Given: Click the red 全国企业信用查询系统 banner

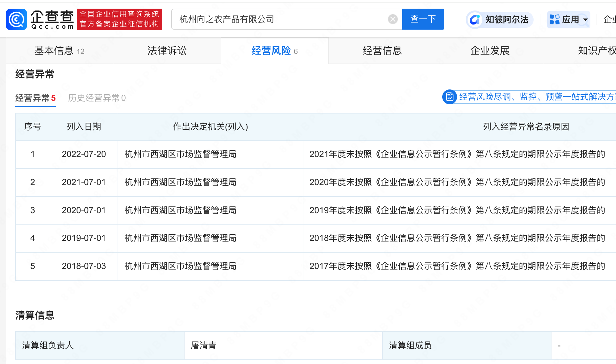Looking at the screenshot, I should point(119,19).
